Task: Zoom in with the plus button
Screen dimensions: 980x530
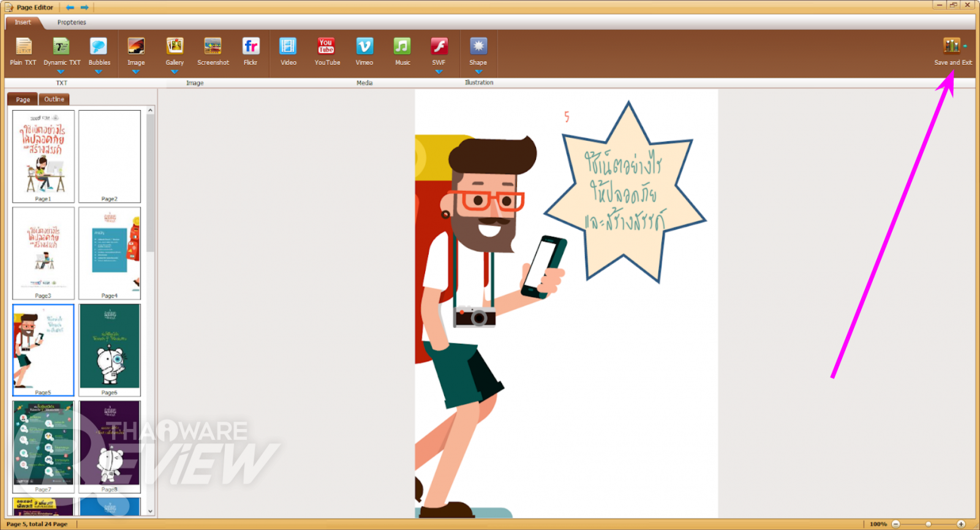Action: coord(961,524)
